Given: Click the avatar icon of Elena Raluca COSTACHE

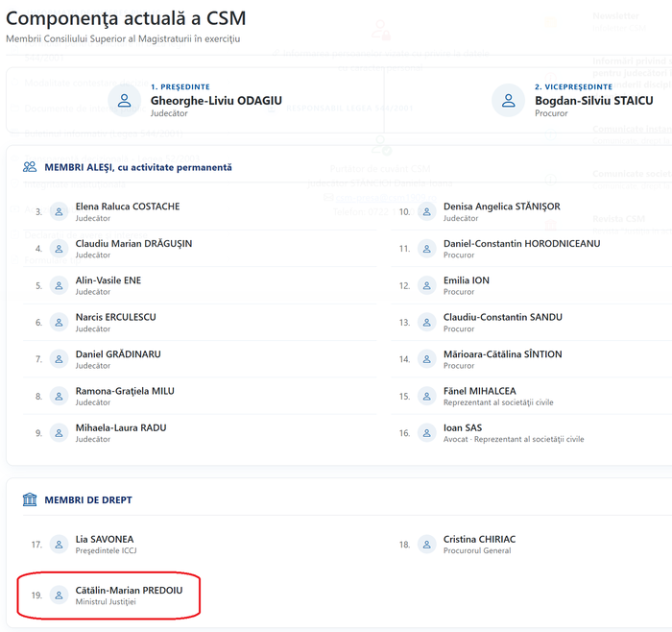Looking at the screenshot, I should click(60, 212).
